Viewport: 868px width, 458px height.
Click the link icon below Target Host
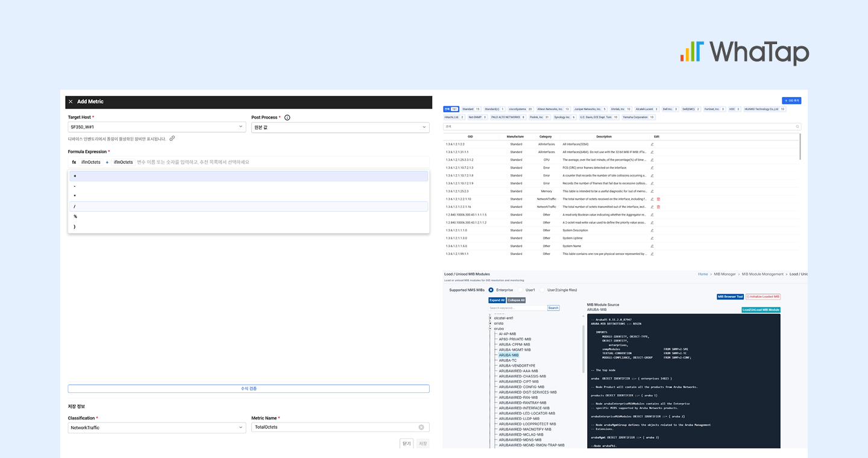[x=172, y=139]
